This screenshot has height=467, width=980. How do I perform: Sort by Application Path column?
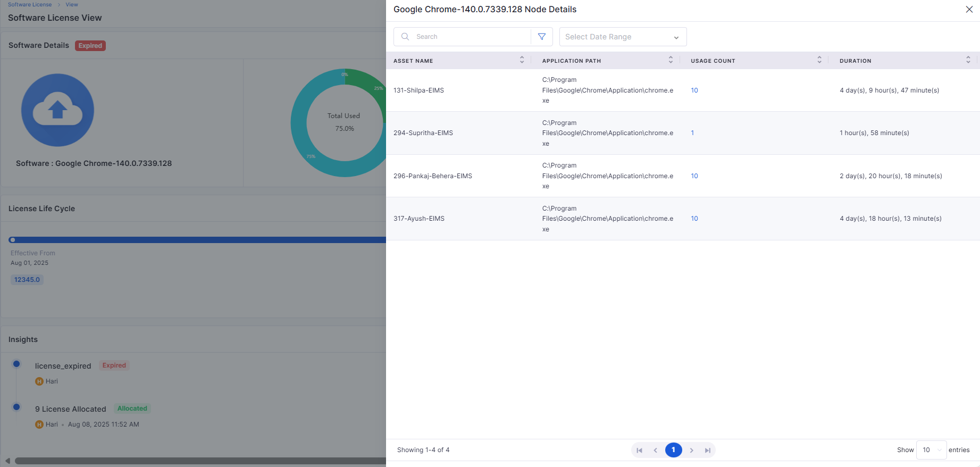pos(671,60)
